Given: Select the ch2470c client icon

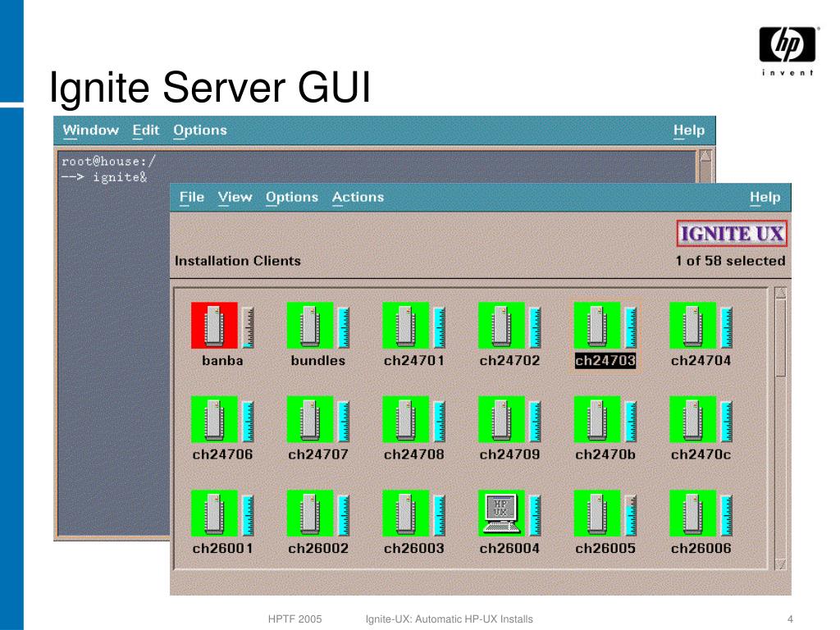Looking at the screenshot, I should [x=693, y=419].
